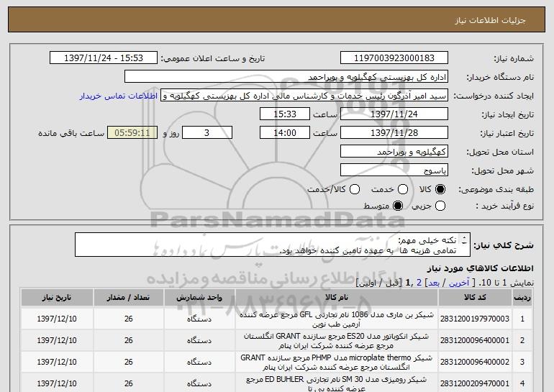This screenshot has width=554, height=392.
Task: Click the بعد pagination link
Action: (x=434, y=283)
